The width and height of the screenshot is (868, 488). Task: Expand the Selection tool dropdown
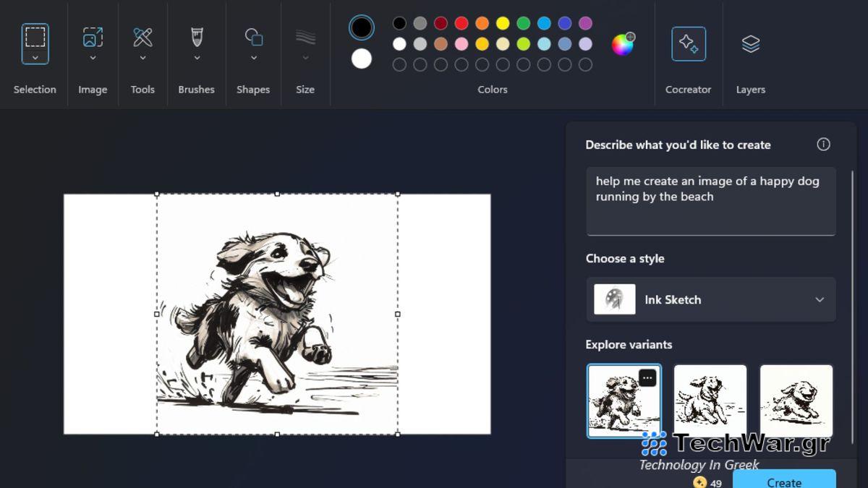(34, 57)
